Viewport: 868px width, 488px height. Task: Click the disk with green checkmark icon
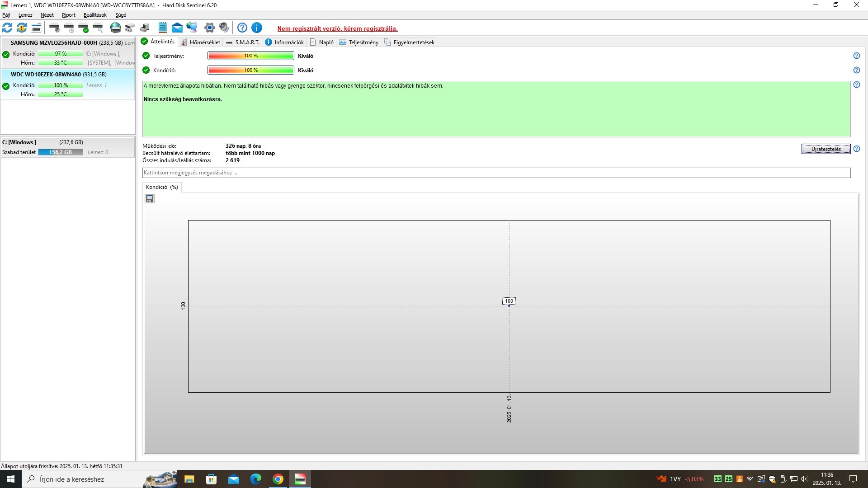(x=84, y=28)
